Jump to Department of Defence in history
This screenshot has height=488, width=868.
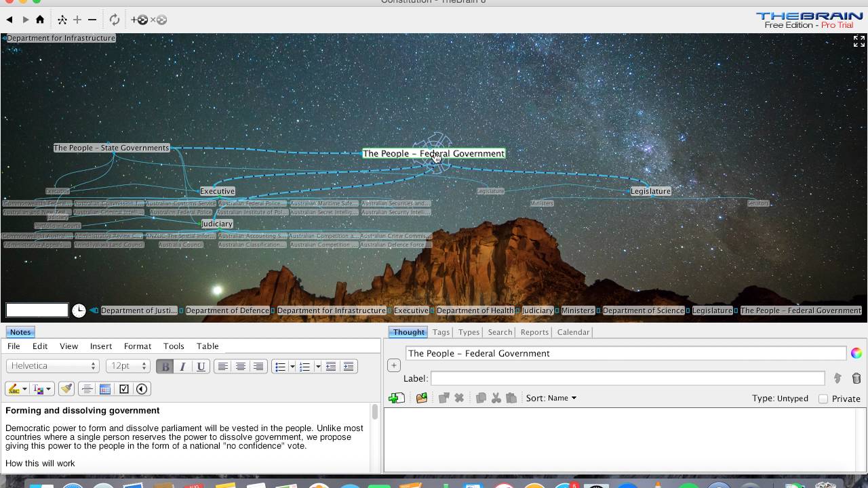coord(227,310)
